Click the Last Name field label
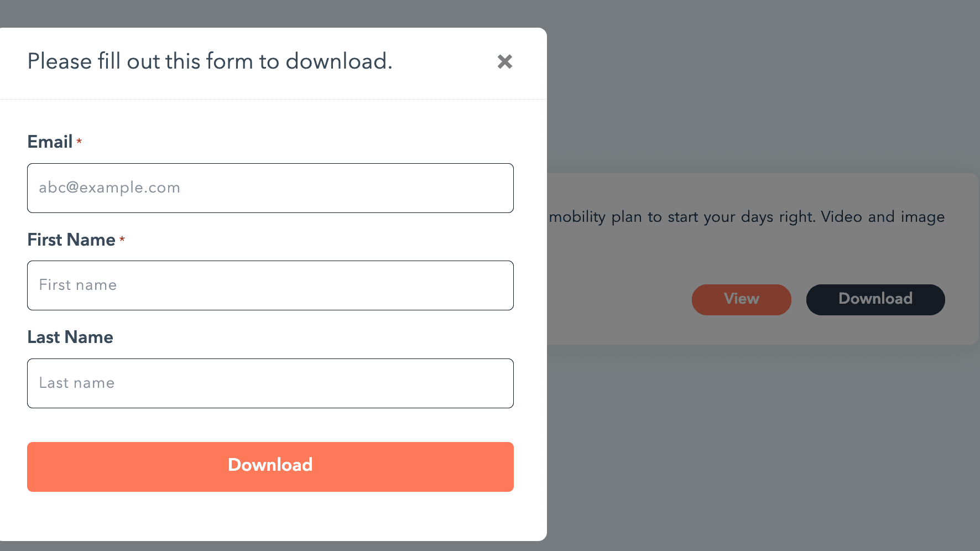This screenshot has height=551, width=980. pos(70,337)
